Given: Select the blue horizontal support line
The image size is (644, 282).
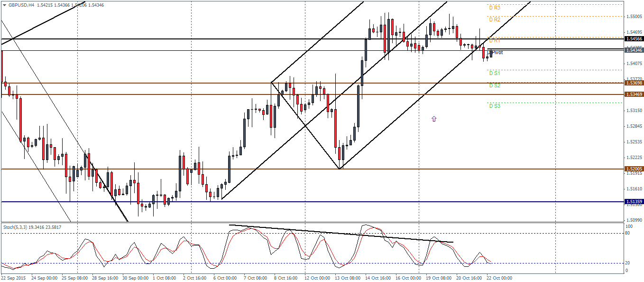Looking at the screenshot, I should click(285, 202).
